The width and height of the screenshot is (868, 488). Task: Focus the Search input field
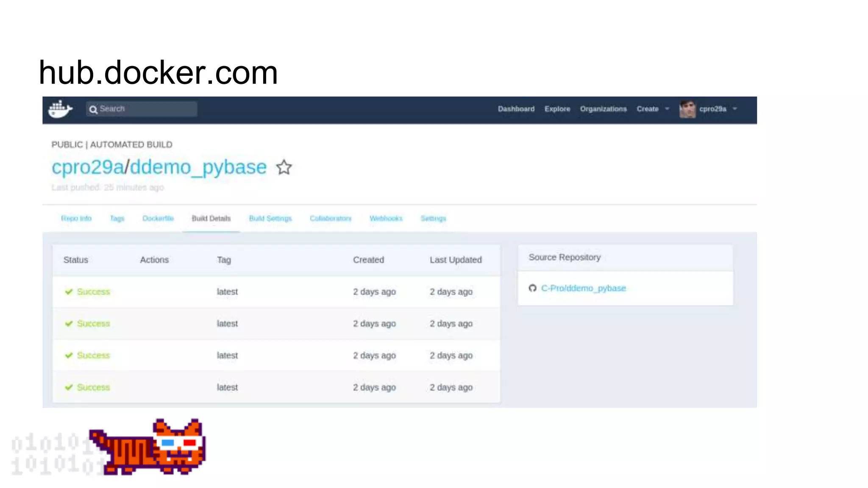click(142, 109)
